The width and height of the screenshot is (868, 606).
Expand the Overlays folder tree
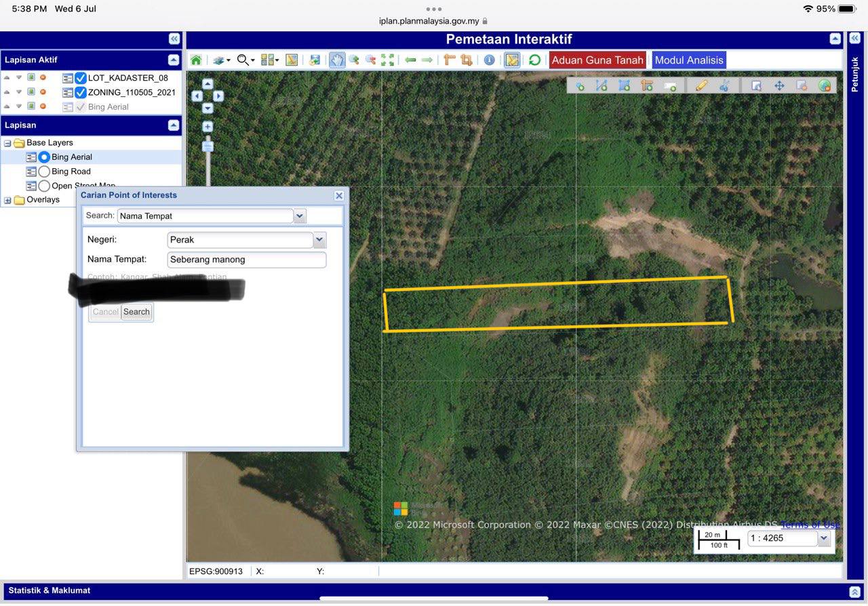pyautogui.click(x=8, y=200)
